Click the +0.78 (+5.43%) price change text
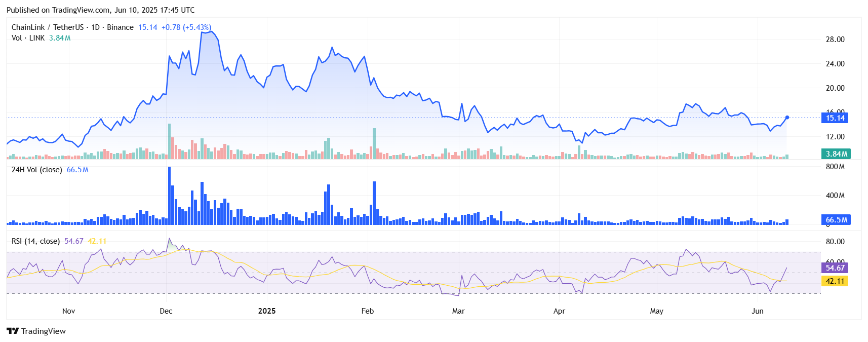This screenshot has height=342, width=868. [186, 27]
